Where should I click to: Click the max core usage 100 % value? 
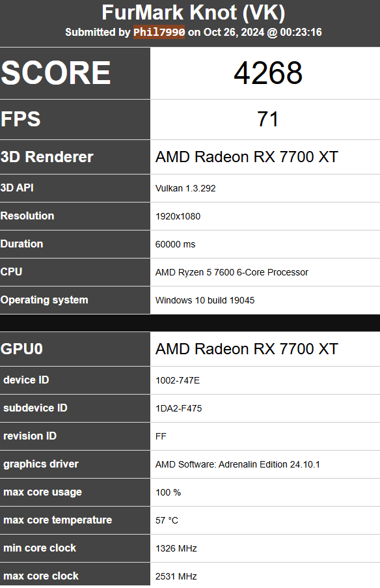click(x=168, y=492)
